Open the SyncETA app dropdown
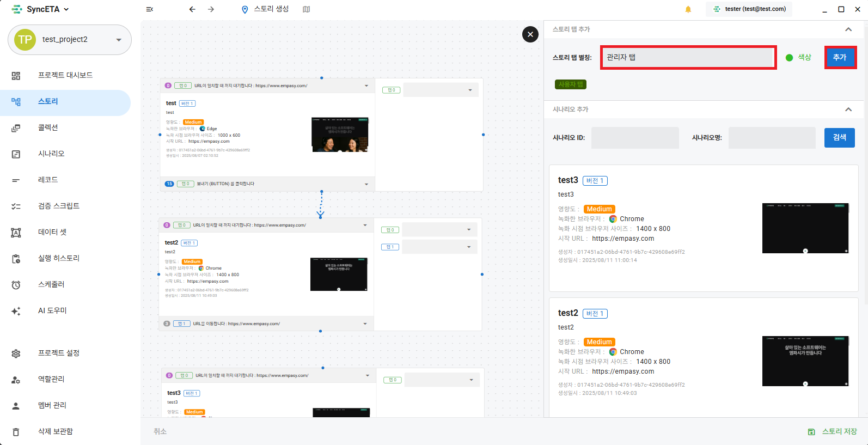868x445 pixels. pyautogui.click(x=66, y=9)
